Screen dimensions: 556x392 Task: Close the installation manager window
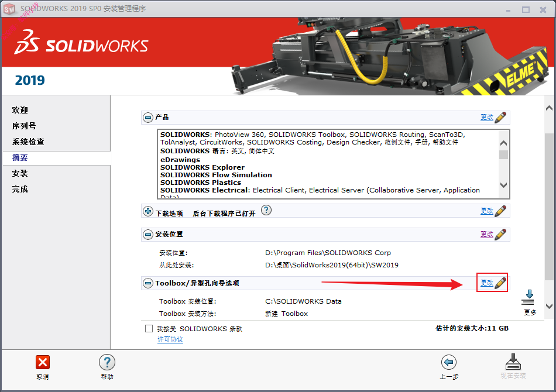[543, 10]
